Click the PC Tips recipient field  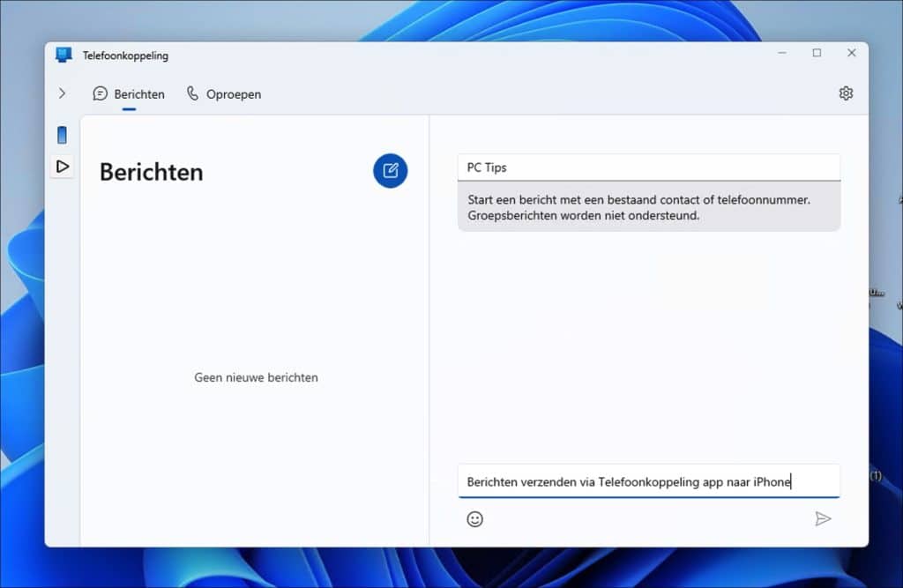tap(649, 167)
